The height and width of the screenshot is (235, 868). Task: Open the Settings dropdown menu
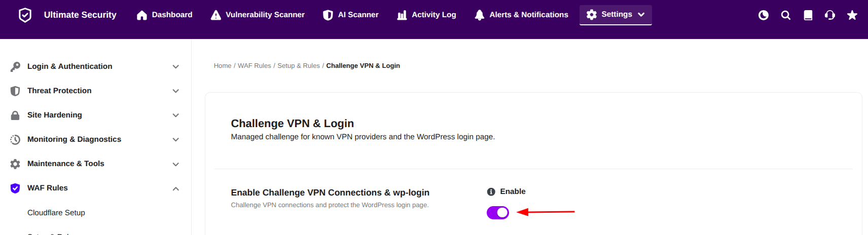[616, 15]
